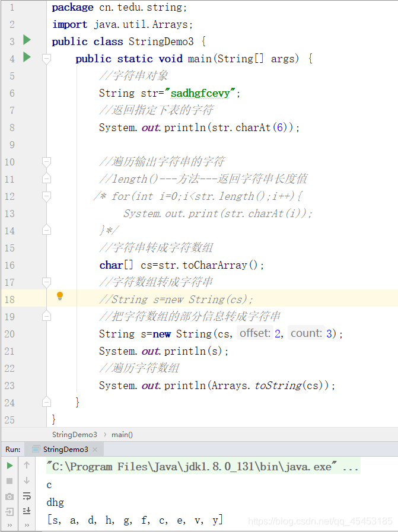Dump threads using the camera icon
This screenshot has height=532, width=398.
(x=9, y=497)
